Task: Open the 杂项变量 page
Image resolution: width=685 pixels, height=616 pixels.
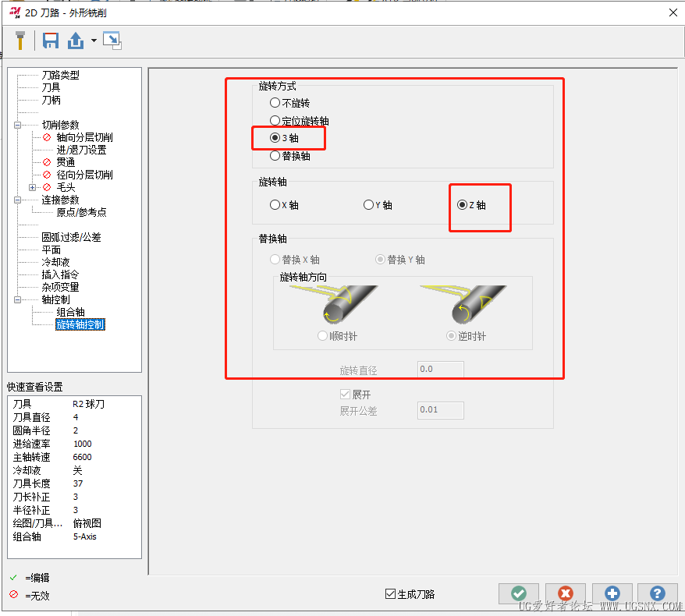Action: [60, 287]
